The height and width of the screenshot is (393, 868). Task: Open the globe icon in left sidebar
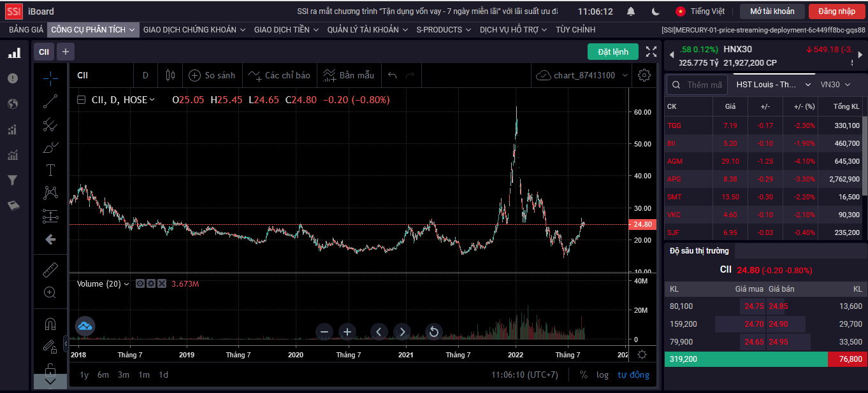(13, 104)
